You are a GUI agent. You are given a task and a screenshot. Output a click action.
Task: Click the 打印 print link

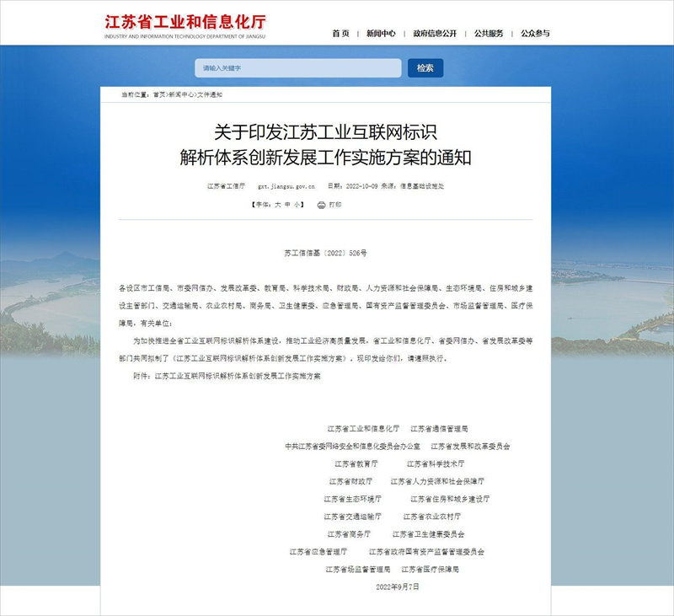(x=335, y=205)
